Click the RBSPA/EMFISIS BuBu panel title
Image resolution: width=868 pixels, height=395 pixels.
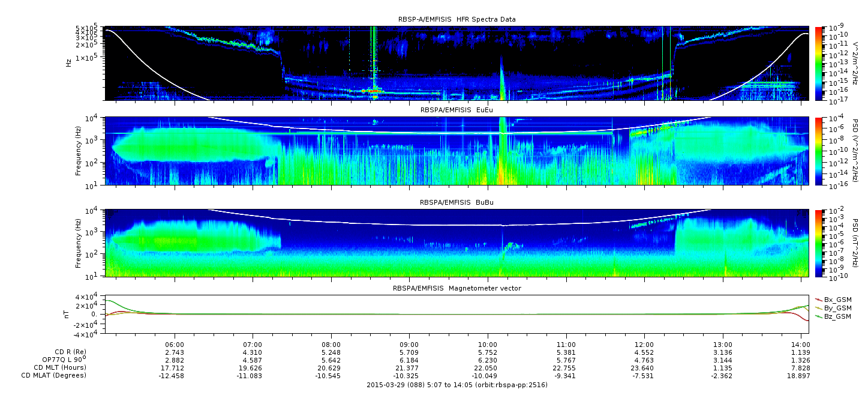(x=456, y=203)
